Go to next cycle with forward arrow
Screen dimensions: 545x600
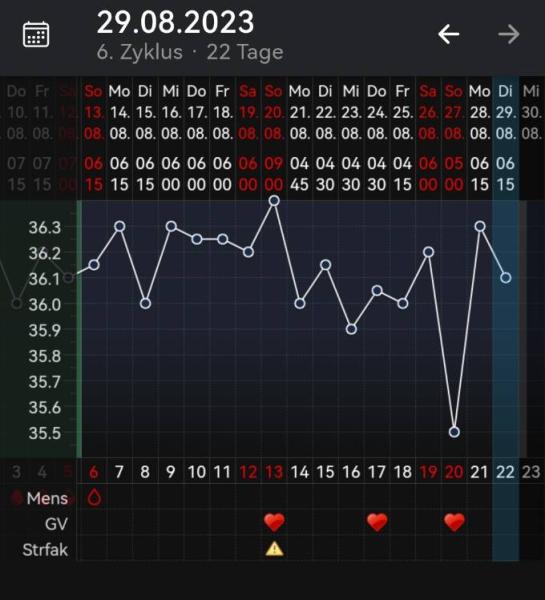pos(509,34)
